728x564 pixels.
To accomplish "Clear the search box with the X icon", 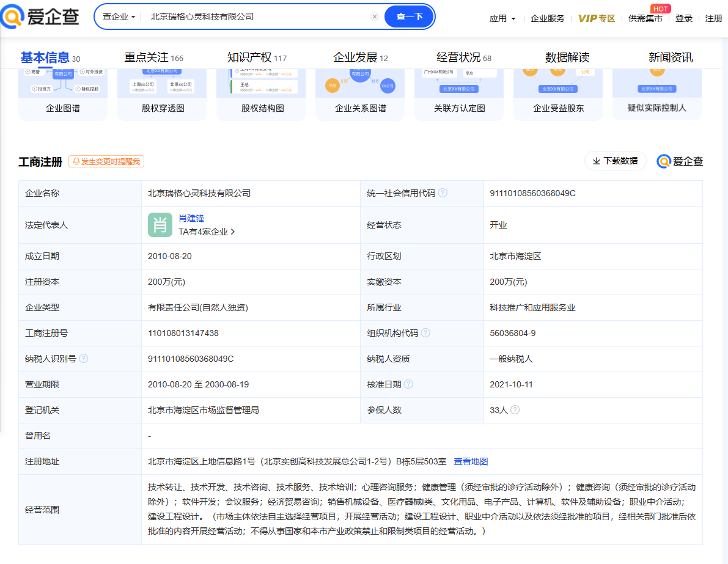I will 375,16.
